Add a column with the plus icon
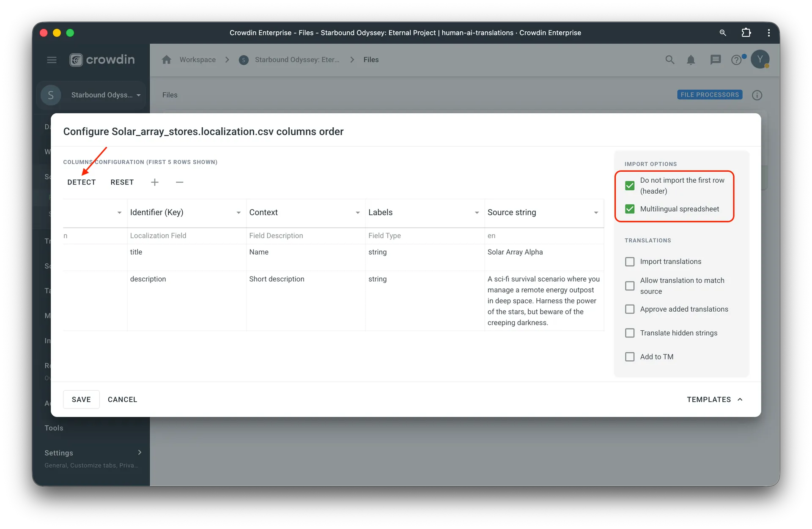Screen dimensions: 812x529 coord(154,182)
